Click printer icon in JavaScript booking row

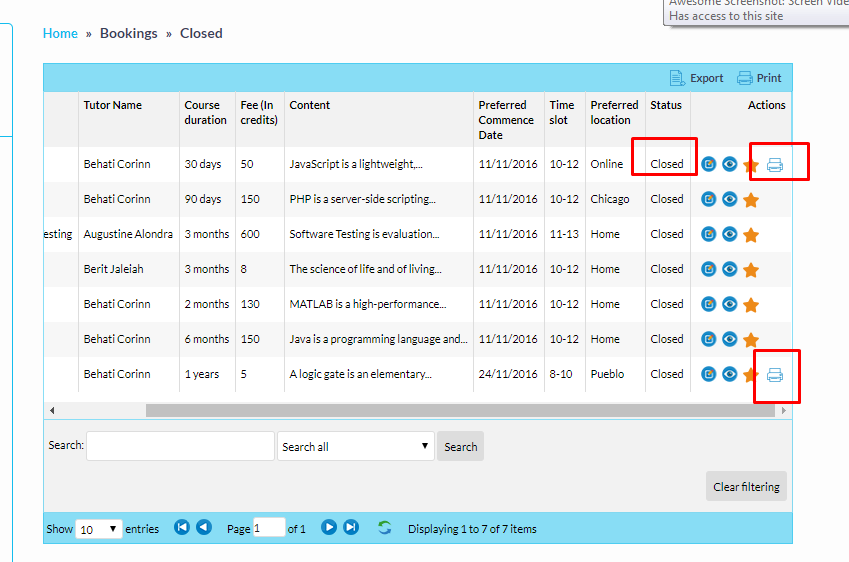point(775,165)
